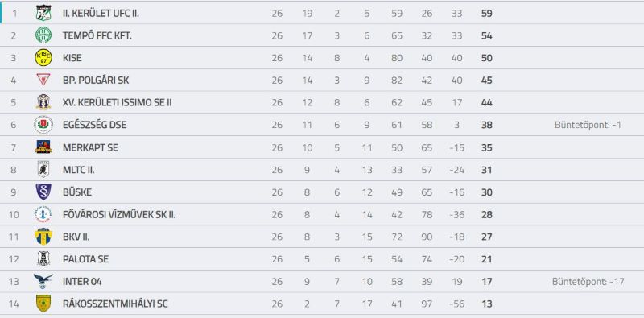Click the BP. Polgári SK pennant logo

coord(43,80)
